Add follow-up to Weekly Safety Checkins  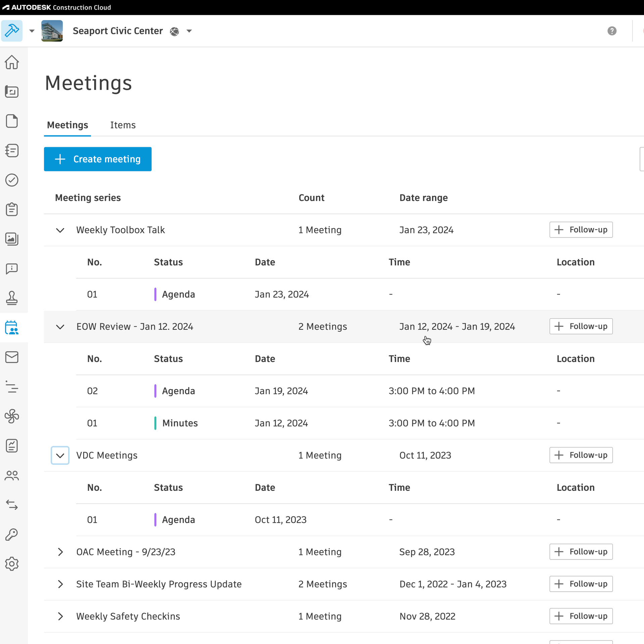coord(581,616)
